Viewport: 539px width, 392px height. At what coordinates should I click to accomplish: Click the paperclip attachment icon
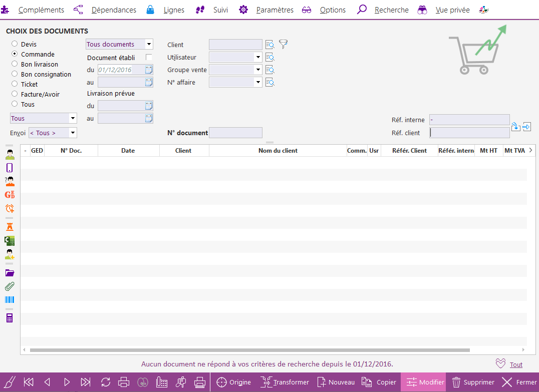coord(10,286)
